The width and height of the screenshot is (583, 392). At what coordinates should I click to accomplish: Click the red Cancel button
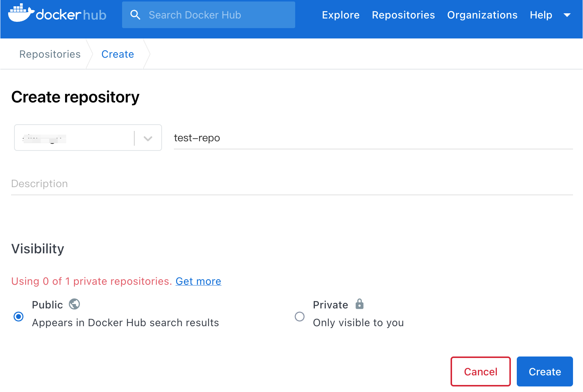pyautogui.click(x=481, y=371)
